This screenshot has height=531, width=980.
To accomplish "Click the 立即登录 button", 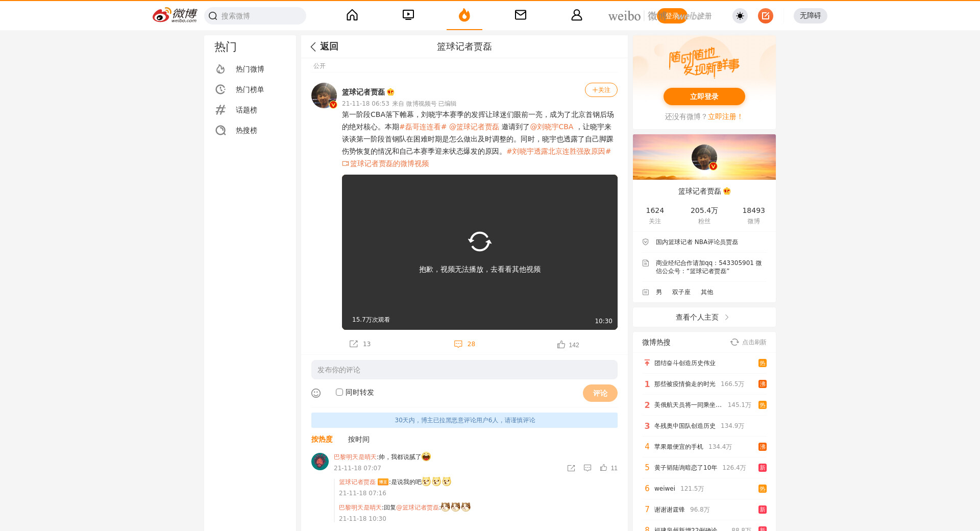I will pos(704,96).
